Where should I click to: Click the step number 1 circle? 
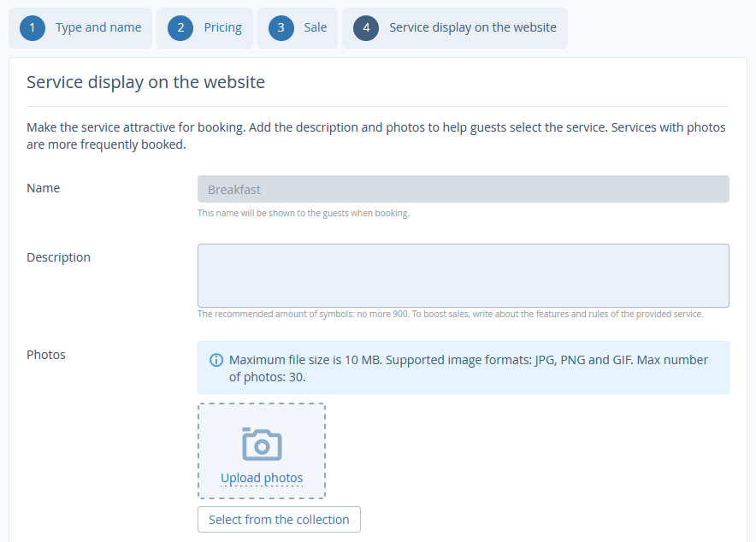[x=32, y=28]
